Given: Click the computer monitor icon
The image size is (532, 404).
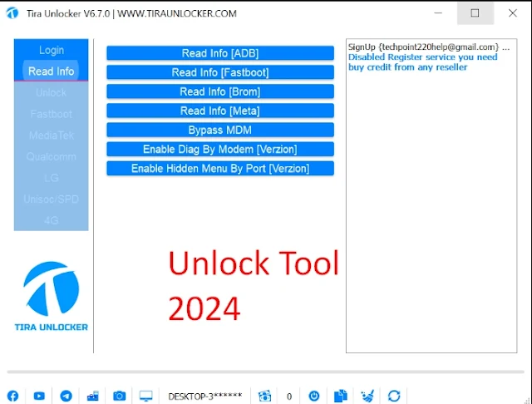Looking at the screenshot, I should tap(146, 396).
